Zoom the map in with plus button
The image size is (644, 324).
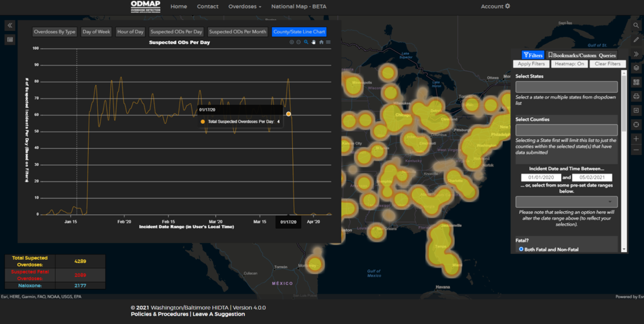pos(636,139)
